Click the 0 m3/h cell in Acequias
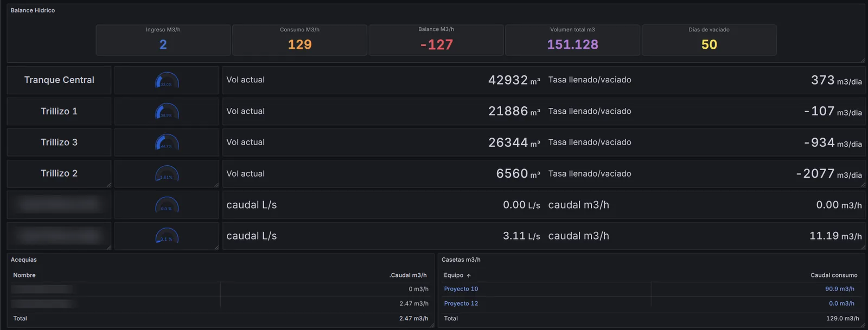 418,289
